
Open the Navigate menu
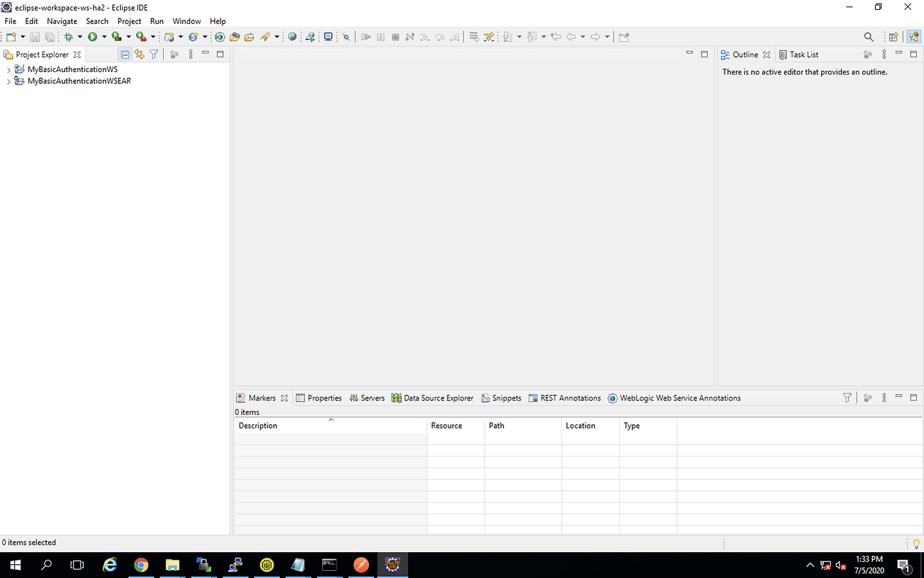click(x=62, y=21)
